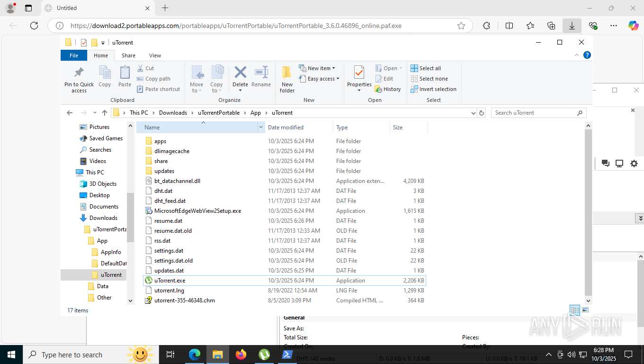Collapse the ribbon with chevron
Viewport: 644px width, 364px height.
pyautogui.click(x=577, y=55)
